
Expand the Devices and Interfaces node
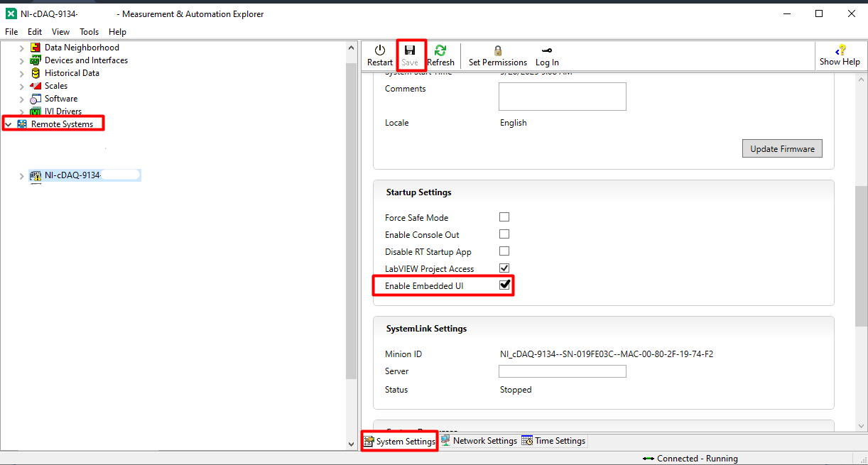(22, 60)
